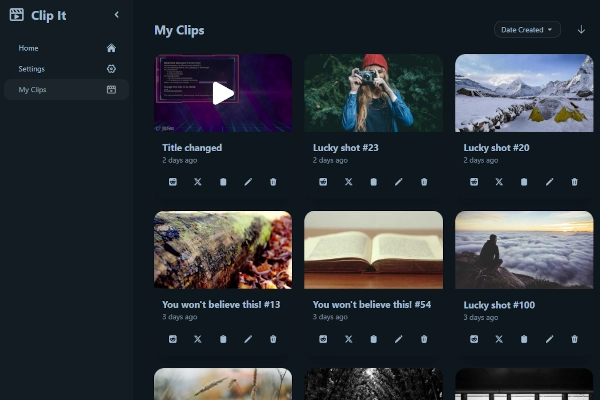
Task: Click the "Lucky shot #100" title
Action: [x=499, y=305]
